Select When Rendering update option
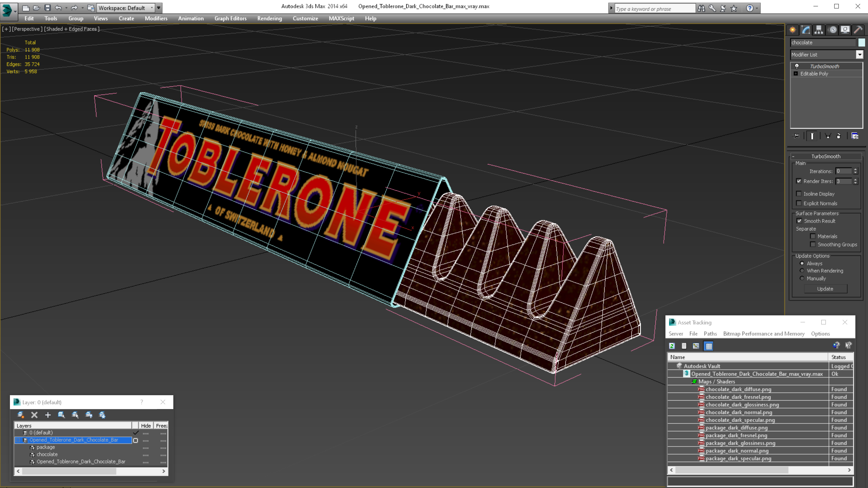Screen dimensions: 868x488 tap(802, 271)
